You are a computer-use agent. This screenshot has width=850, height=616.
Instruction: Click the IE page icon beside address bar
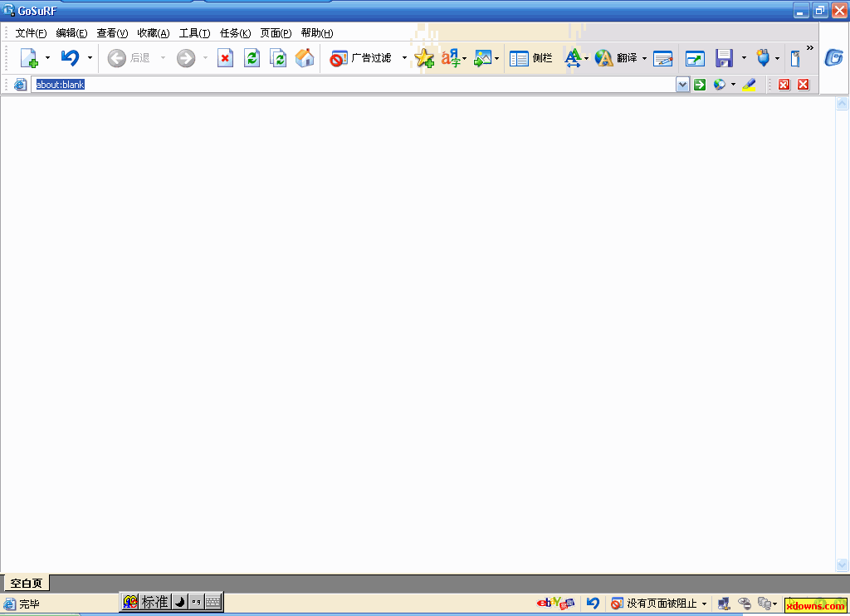(20, 85)
